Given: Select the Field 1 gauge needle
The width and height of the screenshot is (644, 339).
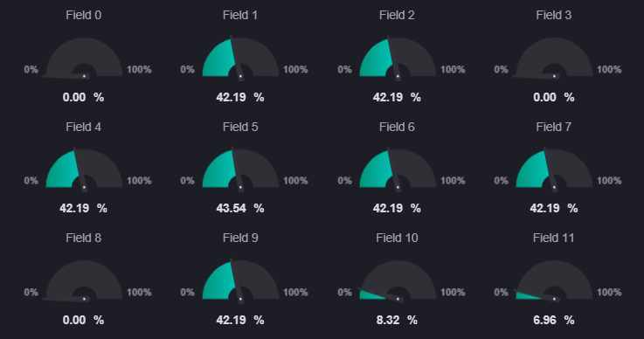Looking at the screenshot, I should pos(236,58).
